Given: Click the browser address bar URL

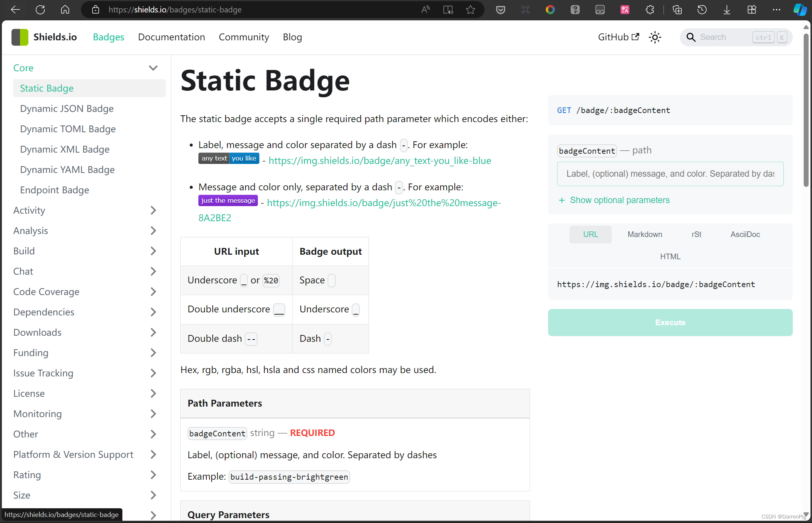Looking at the screenshot, I should 175,10.
